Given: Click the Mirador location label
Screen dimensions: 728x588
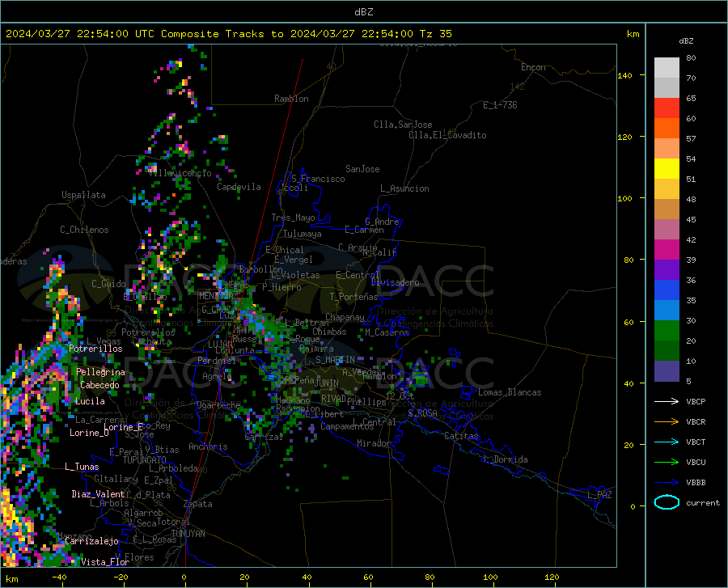Looking at the screenshot, I should tap(373, 443).
